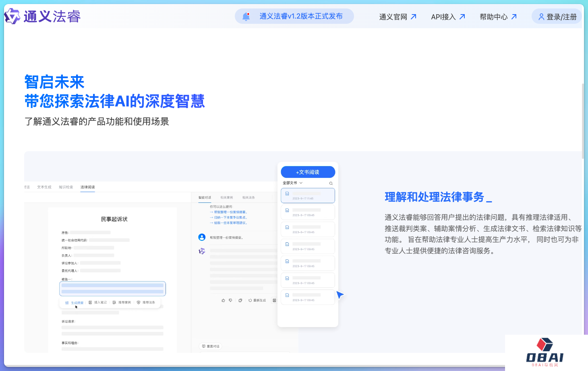Click the thumbs-up icon under the response
This screenshot has height=371, width=588.
223,300
